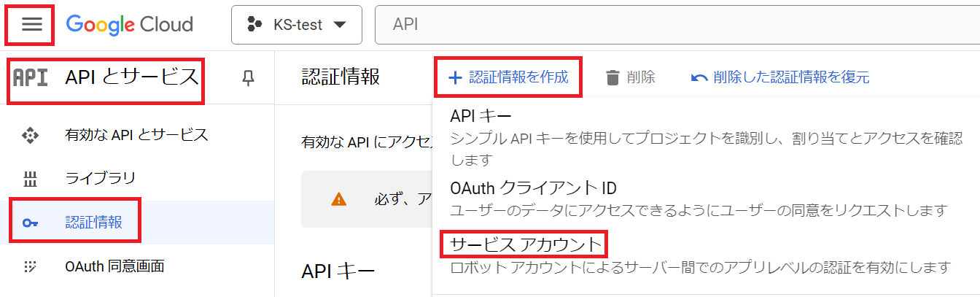
Task: Open the hamburger navigation menu
Action: pos(31,25)
